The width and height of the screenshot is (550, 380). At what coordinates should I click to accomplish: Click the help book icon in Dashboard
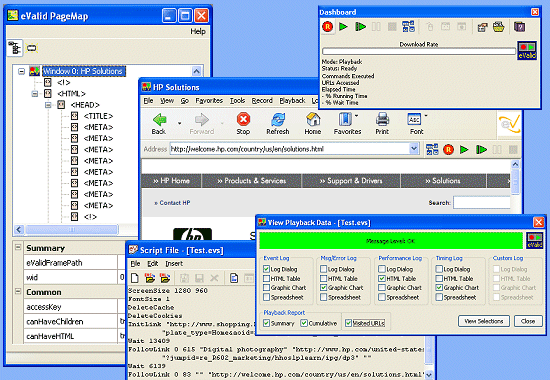tap(519, 27)
